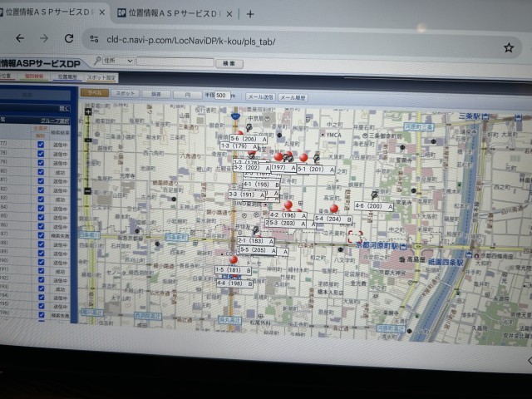Screen dimensions: 532x399
Task: Click the vehicle marker above label 4-6 (200)
Action: [374, 195]
